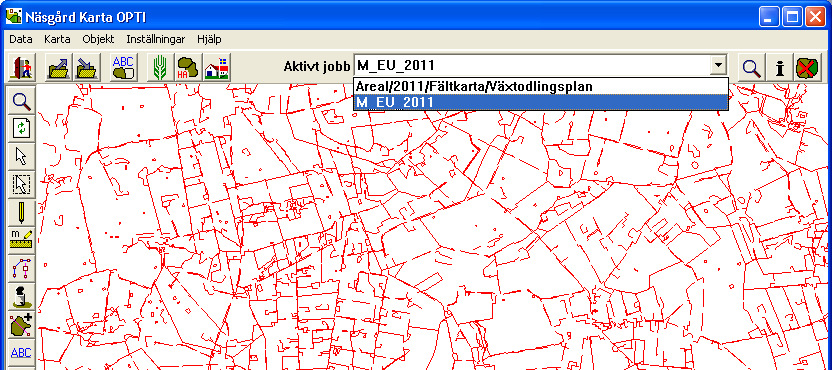Click the import folder icon with down arrow
832x370 pixels.
pyautogui.click(x=85, y=67)
